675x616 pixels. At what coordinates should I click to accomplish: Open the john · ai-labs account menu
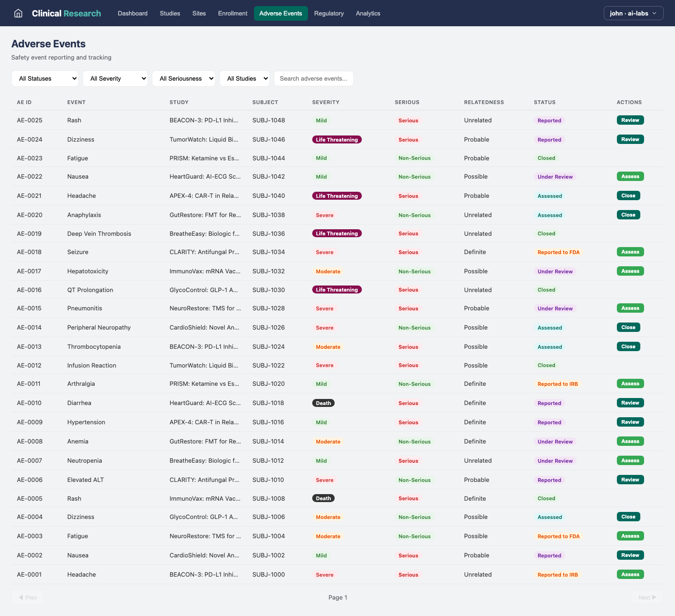pyautogui.click(x=633, y=13)
